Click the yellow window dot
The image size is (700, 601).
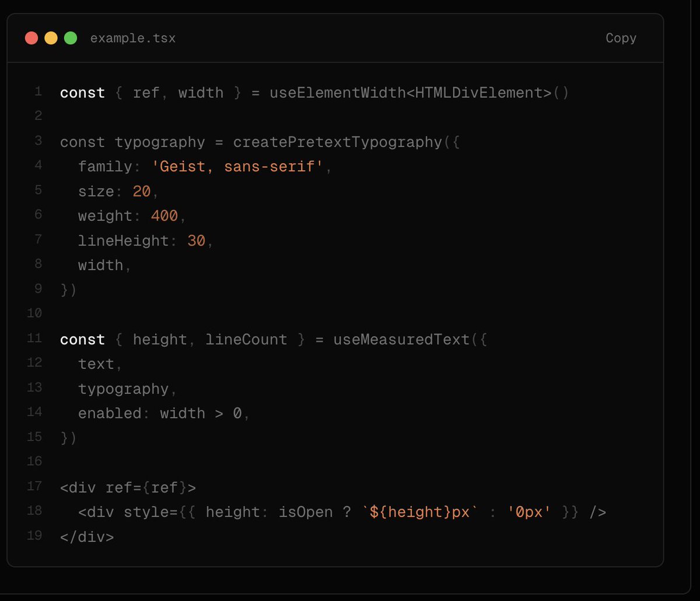pos(51,38)
